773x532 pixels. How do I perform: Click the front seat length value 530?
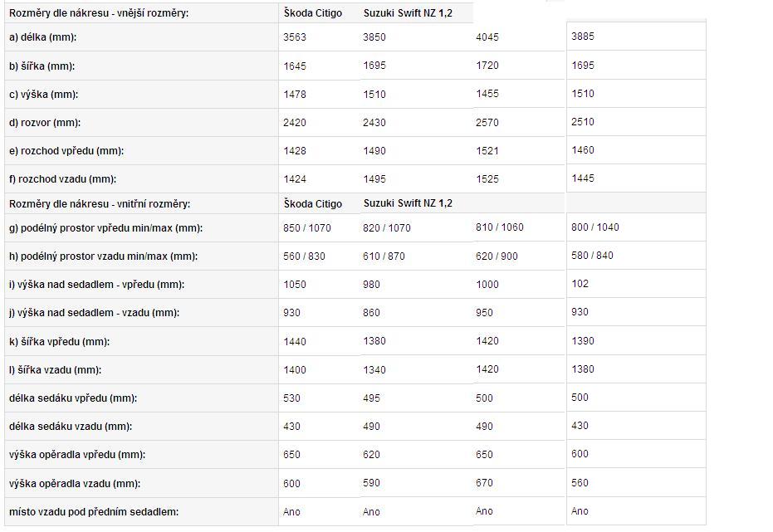(291, 398)
